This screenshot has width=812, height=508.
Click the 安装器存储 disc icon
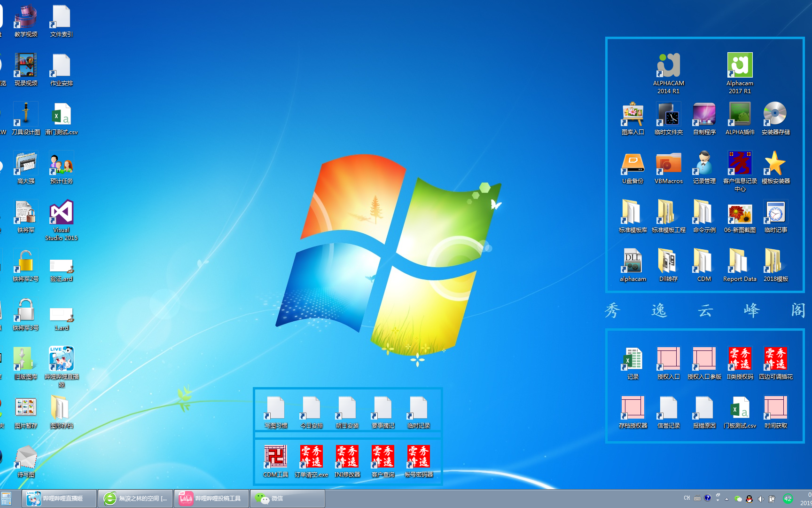[x=775, y=119]
